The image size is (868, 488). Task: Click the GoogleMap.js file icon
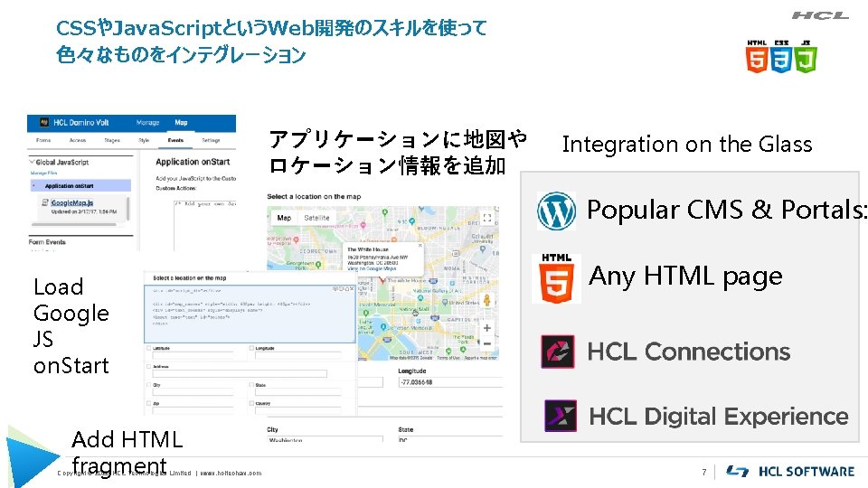point(45,202)
